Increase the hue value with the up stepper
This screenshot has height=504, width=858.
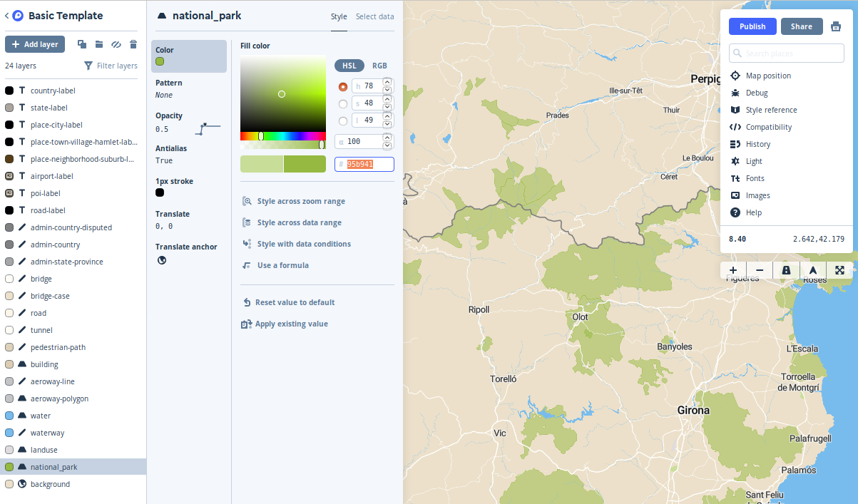[x=387, y=82]
